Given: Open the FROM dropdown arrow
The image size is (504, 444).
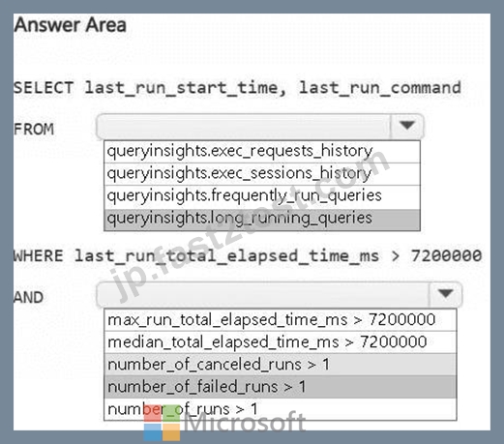Looking at the screenshot, I should click(407, 126).
